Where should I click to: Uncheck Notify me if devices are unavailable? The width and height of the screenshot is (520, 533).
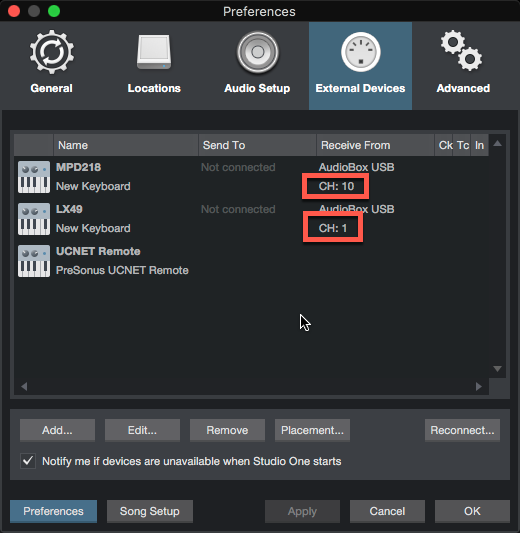28,461
